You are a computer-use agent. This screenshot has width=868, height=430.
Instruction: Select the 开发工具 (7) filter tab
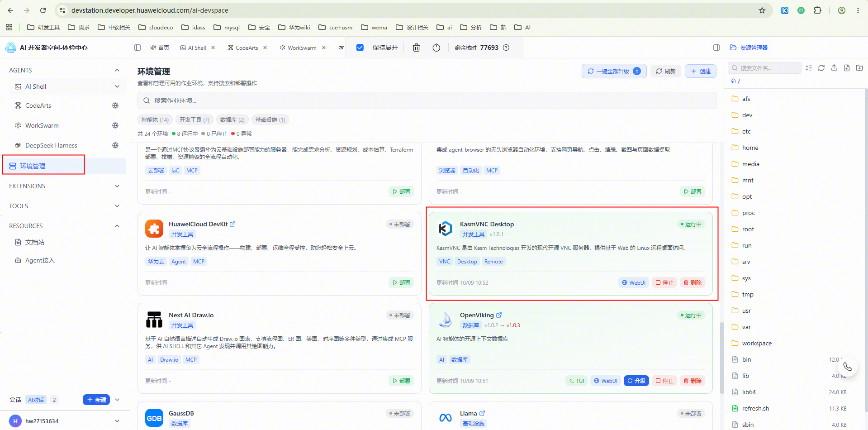pos(194,120)
